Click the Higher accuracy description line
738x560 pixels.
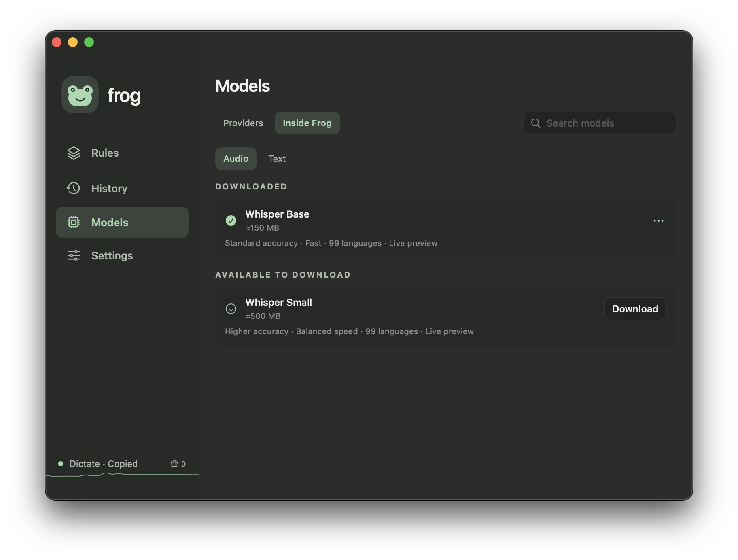coord(349,331)
